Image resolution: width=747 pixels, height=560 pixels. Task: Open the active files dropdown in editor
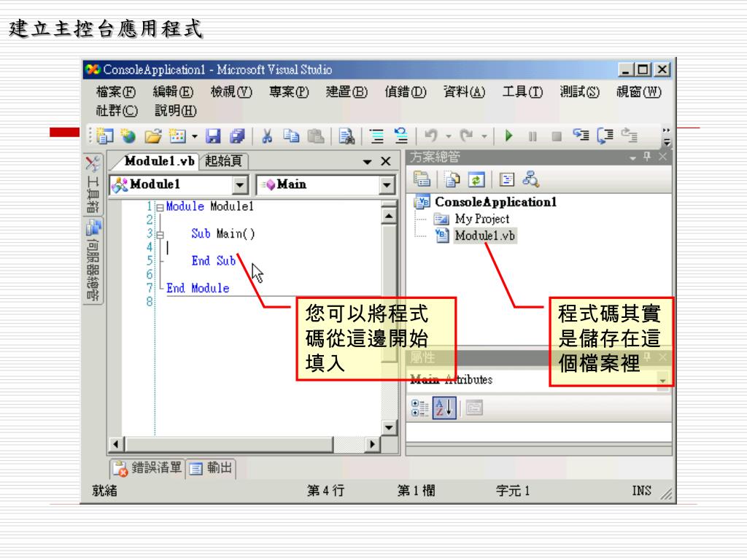[x=367, y=162]
